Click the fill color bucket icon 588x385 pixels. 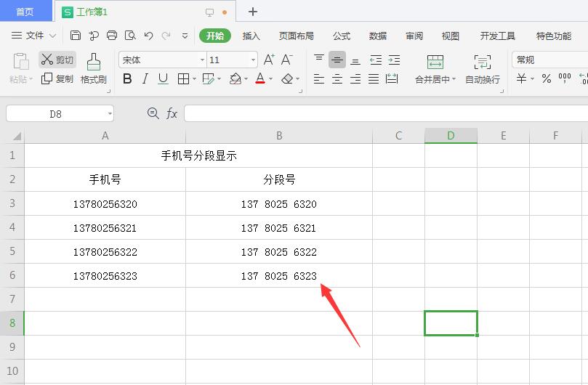pyautogui.click(x=235, y=78)
